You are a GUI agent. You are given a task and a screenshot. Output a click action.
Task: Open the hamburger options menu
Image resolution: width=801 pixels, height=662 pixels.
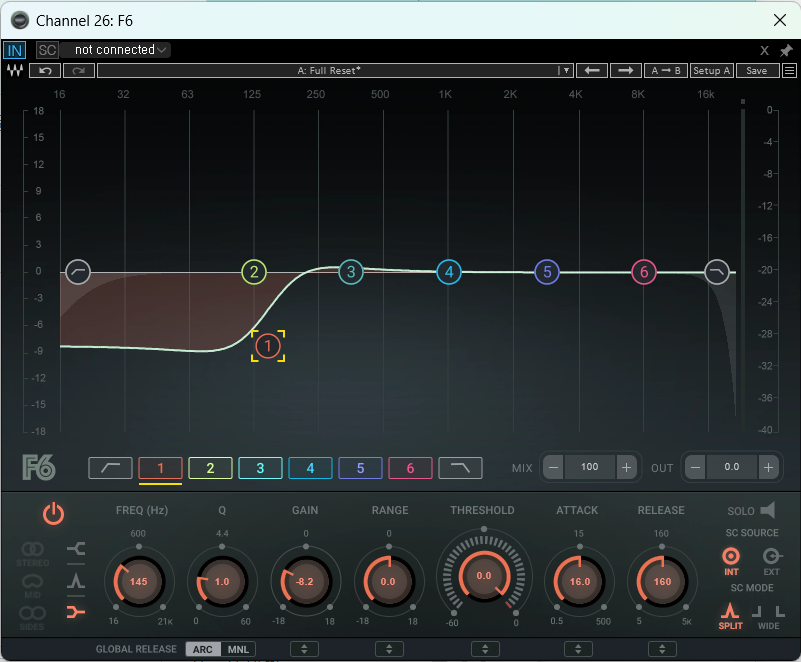789,71
